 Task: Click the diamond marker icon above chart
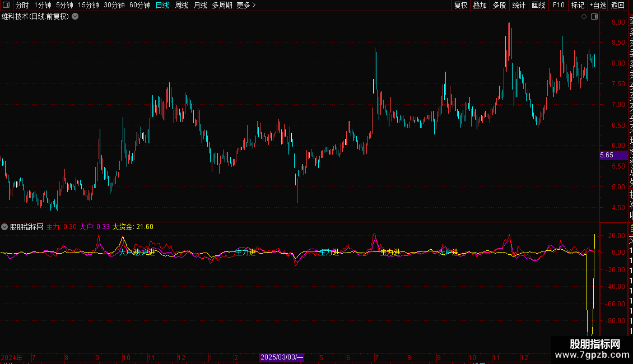pyautogui.click(x=584, y=17)
